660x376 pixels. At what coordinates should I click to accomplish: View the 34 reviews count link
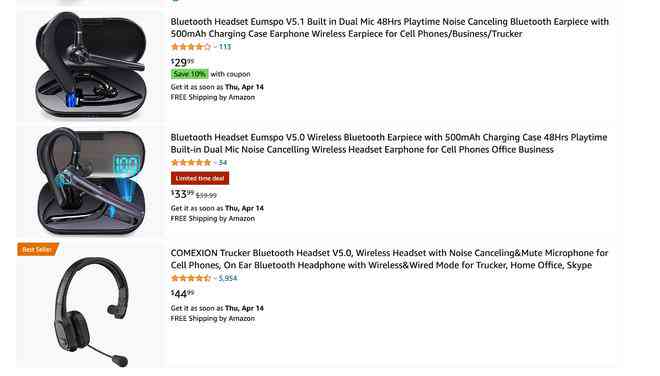pos(223,163)
